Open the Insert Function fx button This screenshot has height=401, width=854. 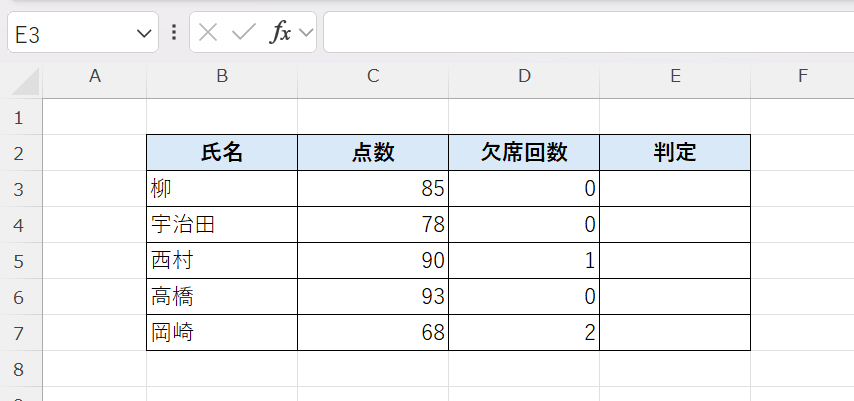[281, 33]
